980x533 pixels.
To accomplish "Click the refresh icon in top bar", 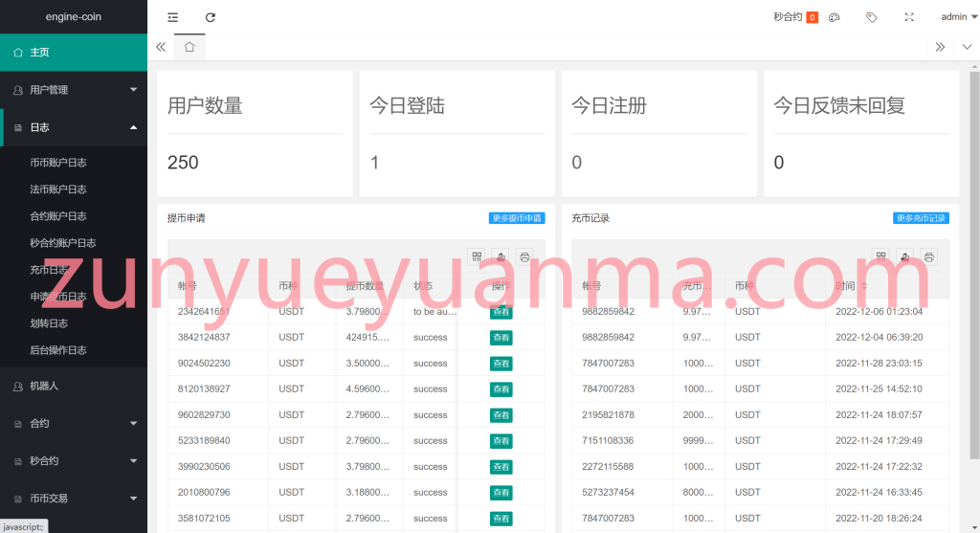I will (210, 17).
